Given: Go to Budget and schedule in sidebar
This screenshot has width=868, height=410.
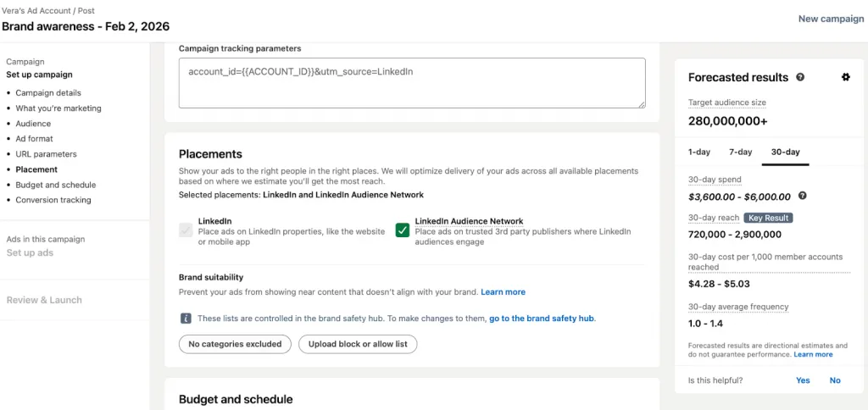Looking at the screenshot, I should click(55, 185).
